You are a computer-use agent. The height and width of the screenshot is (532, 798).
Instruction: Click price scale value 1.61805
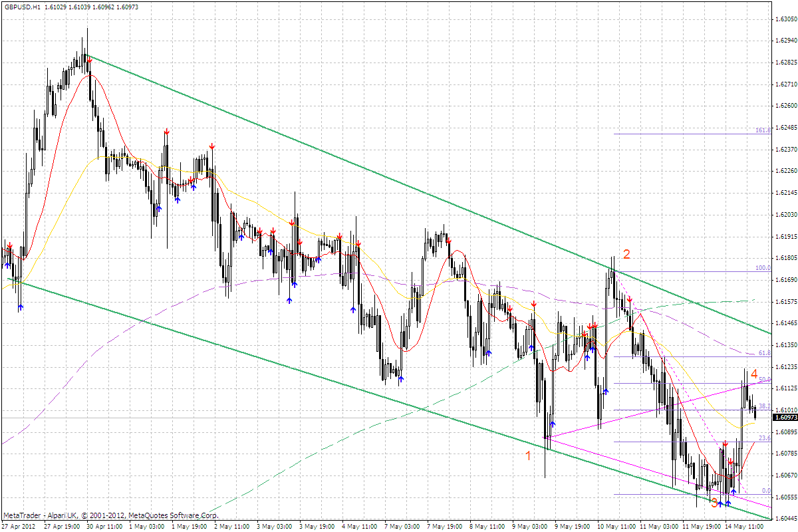787,258
